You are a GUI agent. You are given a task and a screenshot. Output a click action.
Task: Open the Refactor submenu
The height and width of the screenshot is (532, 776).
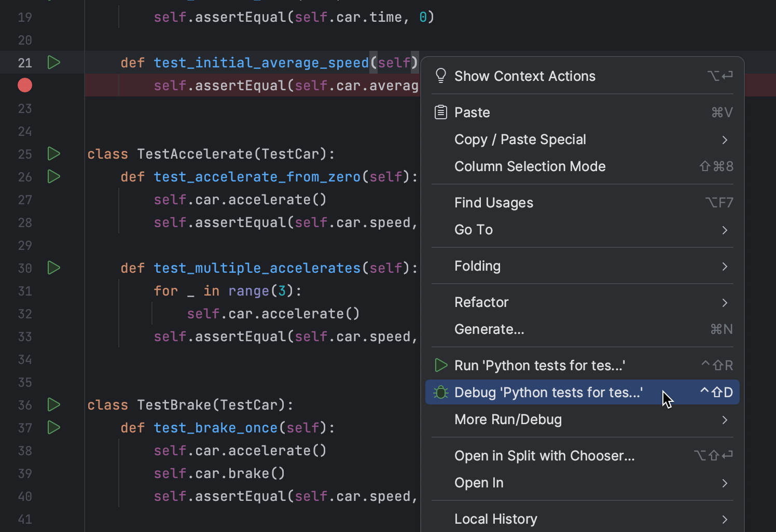[x=481, y=302]
